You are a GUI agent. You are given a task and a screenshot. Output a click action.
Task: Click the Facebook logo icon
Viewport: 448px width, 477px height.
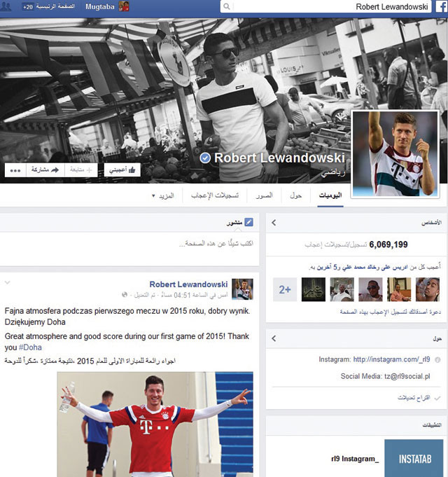coord(442,6)
